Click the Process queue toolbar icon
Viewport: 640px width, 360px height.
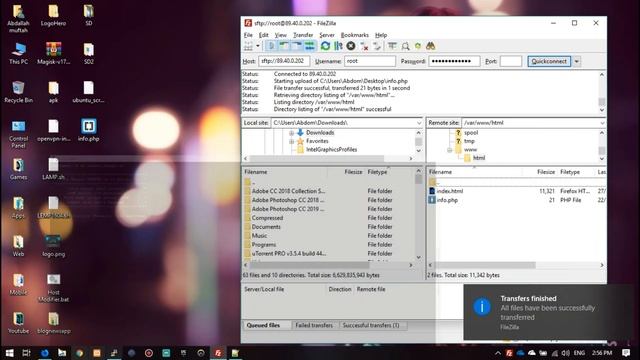(338, 46)
